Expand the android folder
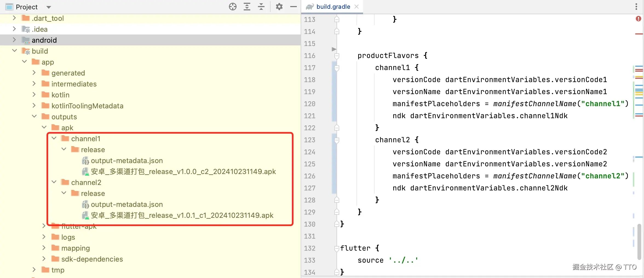644x278 pixels. click(x=15, y=40)
